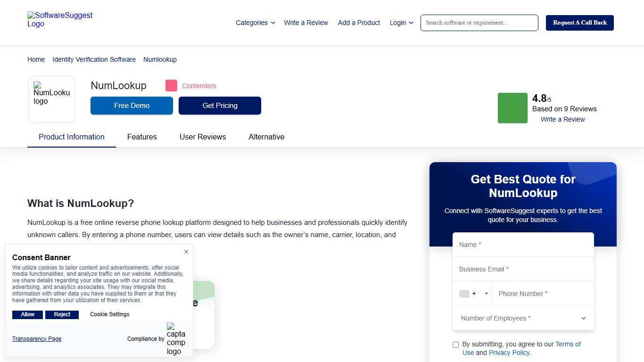Click Allow to accept cookies
Image resolution: width=644 pixels, height=362 pixels.
pyautogui.click(x=27, y=314)
